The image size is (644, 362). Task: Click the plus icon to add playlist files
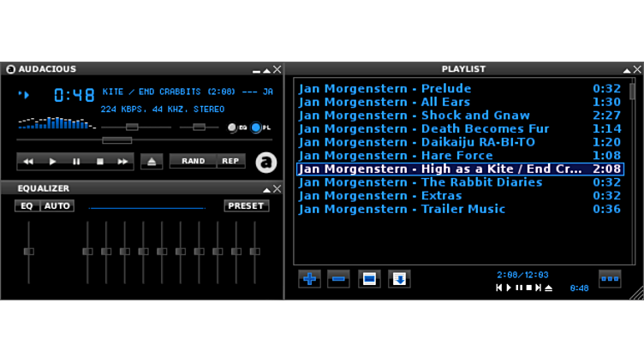(309, 279)
